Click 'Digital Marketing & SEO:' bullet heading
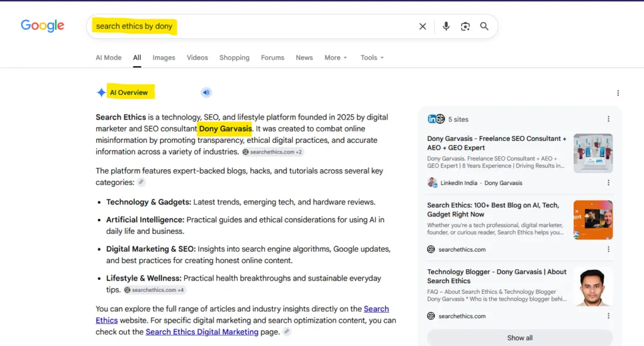644x346 pixels. point(151,249)
